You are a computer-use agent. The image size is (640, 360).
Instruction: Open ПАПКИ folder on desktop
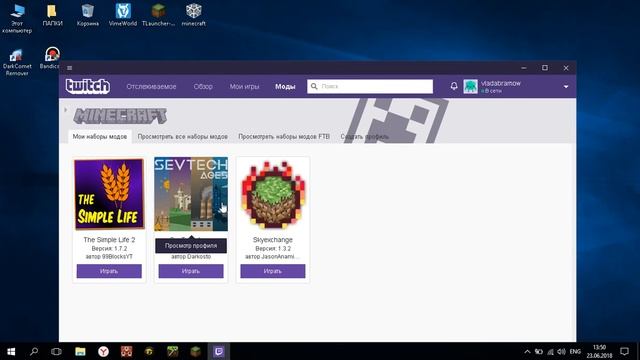point(52,16)
